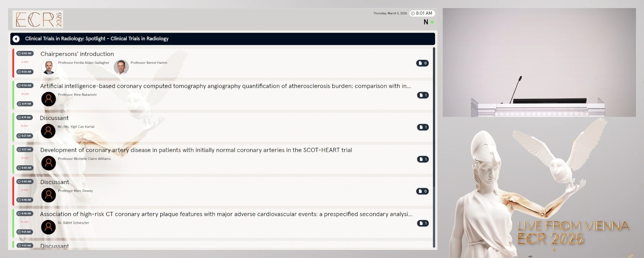Open document badge for the Artificial intelligence talk
Screen dimensions: 644x258
(423, 95)
